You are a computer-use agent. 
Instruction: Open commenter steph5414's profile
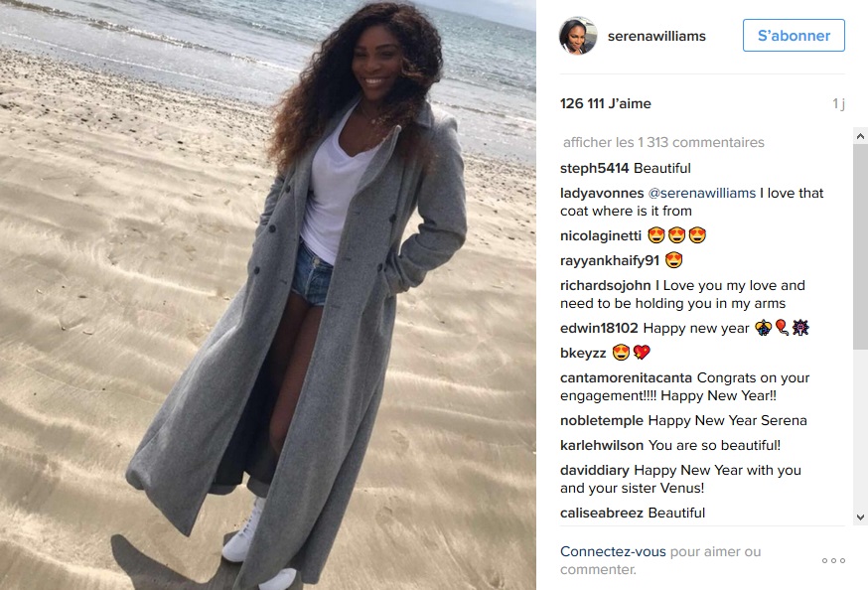click(595, 168)
